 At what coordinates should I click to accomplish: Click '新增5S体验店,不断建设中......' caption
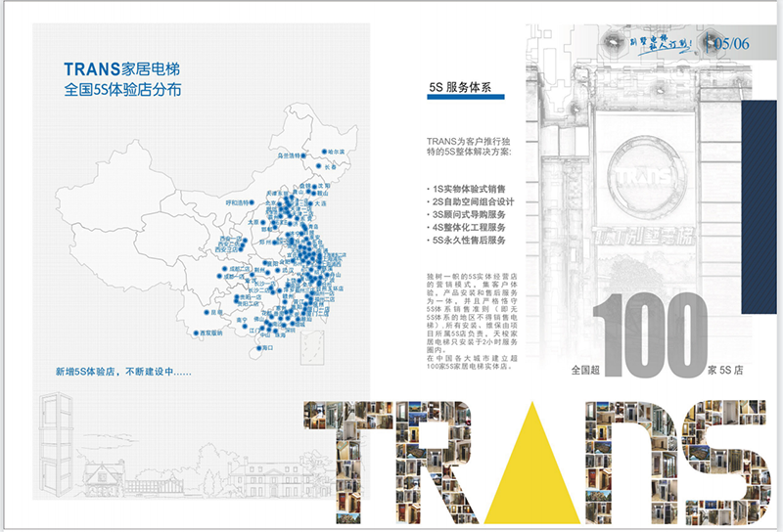(123, 372)
